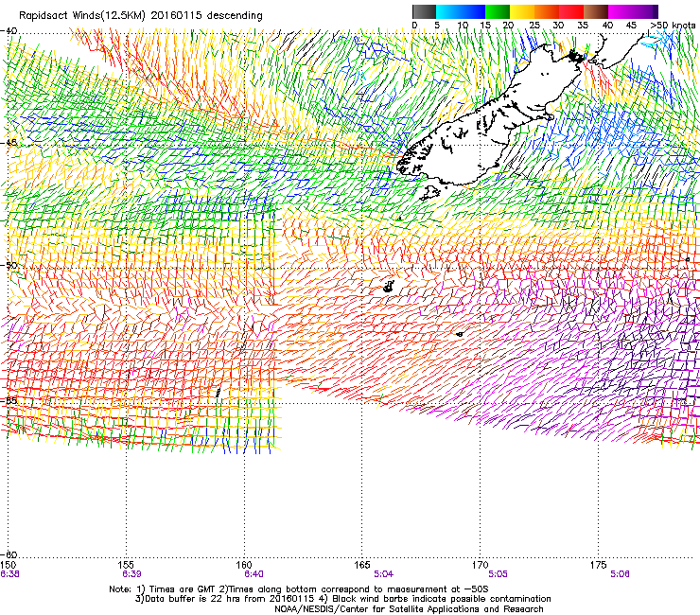700x615 pixels.
Task: Click the gray 0-5 knots legend segment
Action: [424, 11]
